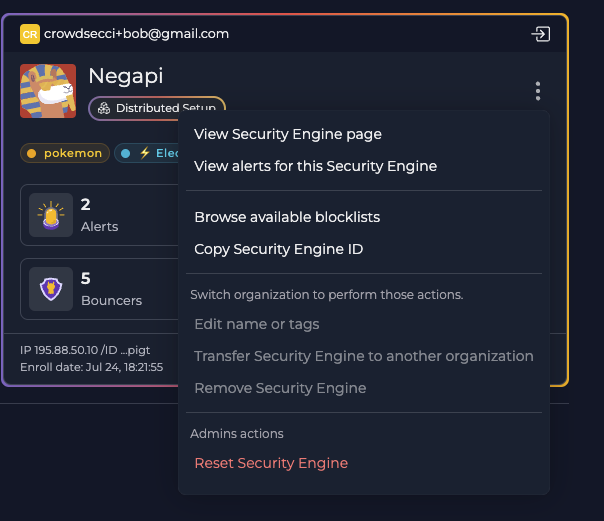This screenshot has height=521, width=604.
Task: Open View Security Engine page
Action: point(288,134)
